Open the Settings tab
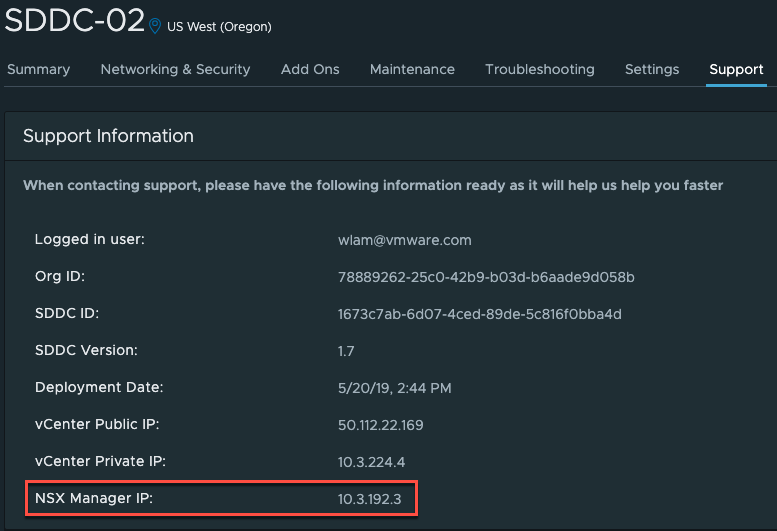This screenshot has height=531, width=777. tap(652, 69)
